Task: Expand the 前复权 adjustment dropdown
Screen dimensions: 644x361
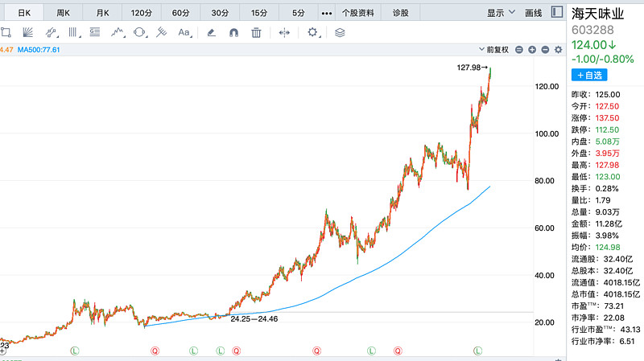Action: point(493,50)
